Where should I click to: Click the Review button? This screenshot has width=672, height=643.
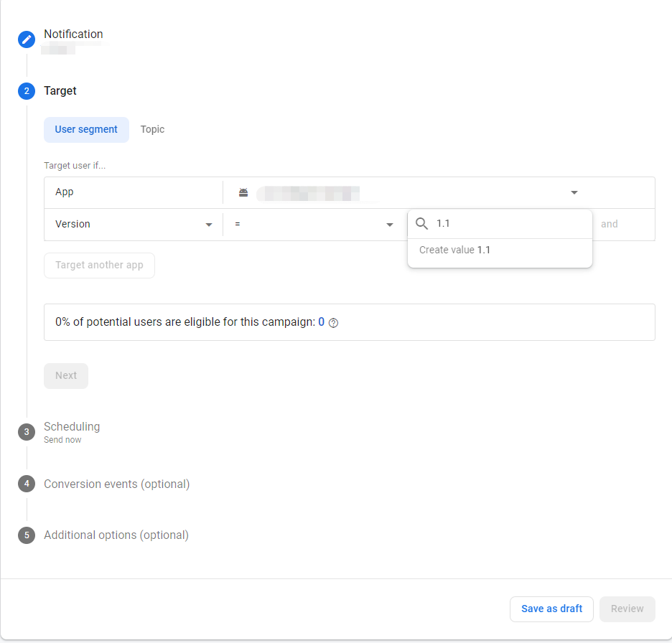(627, 609)
